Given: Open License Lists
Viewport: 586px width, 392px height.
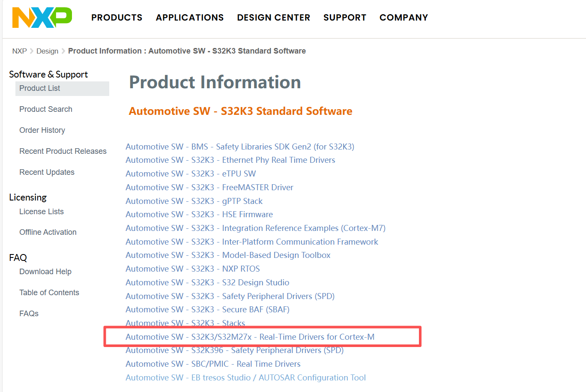Looking at the screenshot, I should (x=42, y=212).
